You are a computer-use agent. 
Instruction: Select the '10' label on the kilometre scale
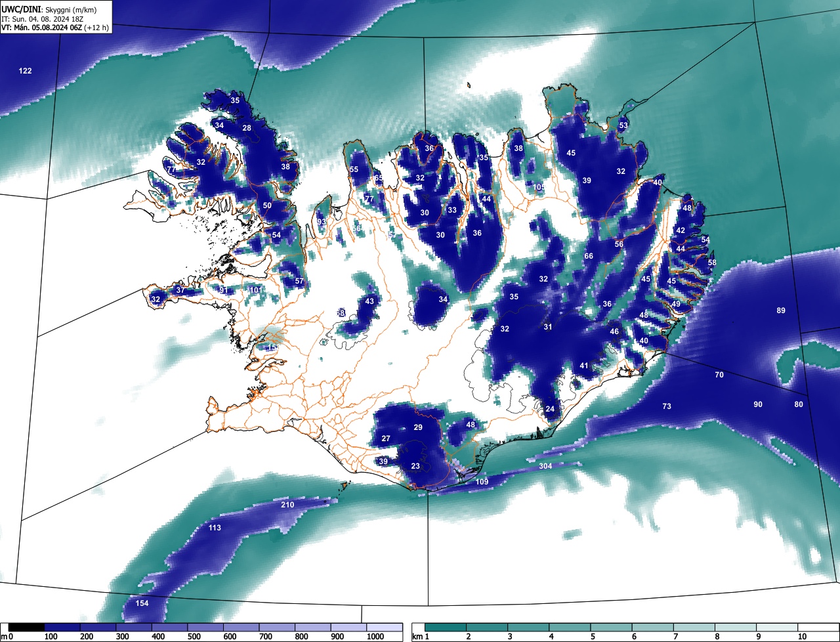pyautogui.click(x=802, y=637)
